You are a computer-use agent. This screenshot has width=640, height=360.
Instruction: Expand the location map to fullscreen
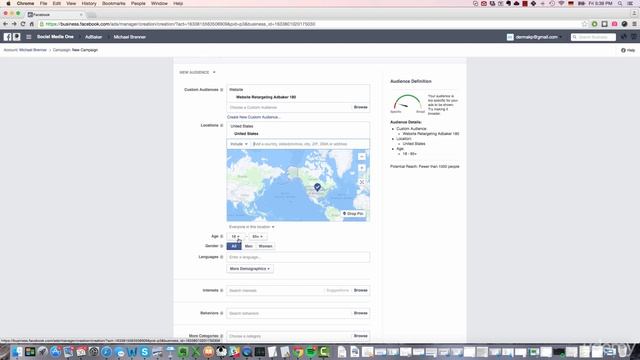362,182
